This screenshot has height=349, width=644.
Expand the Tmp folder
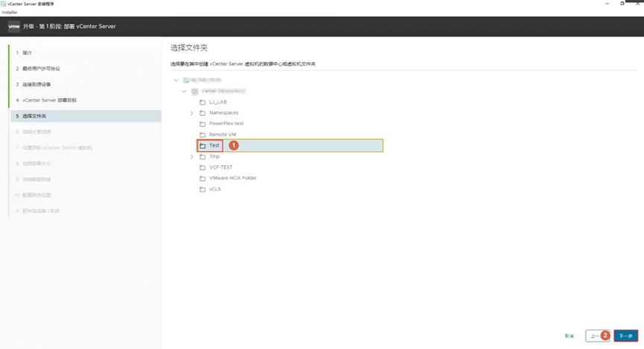tap(192, 157)
